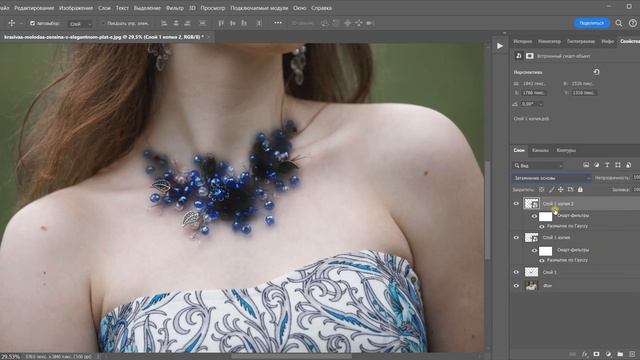The height and width of the screenshot is (360, 640).
Task: Click align left edges icon
Action: point(164,23)
